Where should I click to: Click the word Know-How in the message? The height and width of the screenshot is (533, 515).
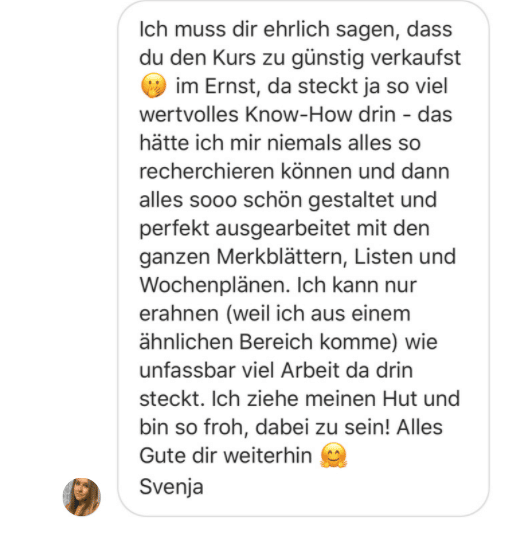(298, 115)
